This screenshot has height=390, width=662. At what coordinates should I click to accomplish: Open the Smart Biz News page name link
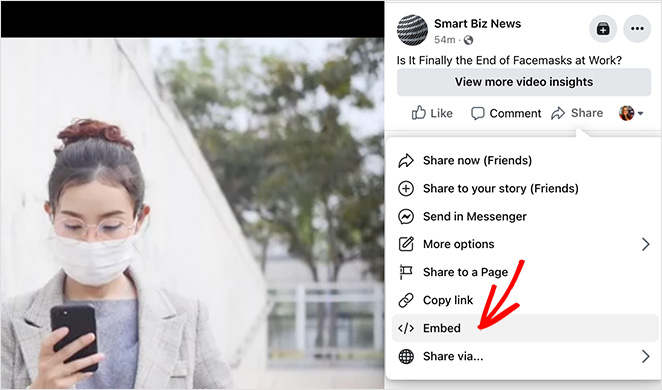point(478,24)
